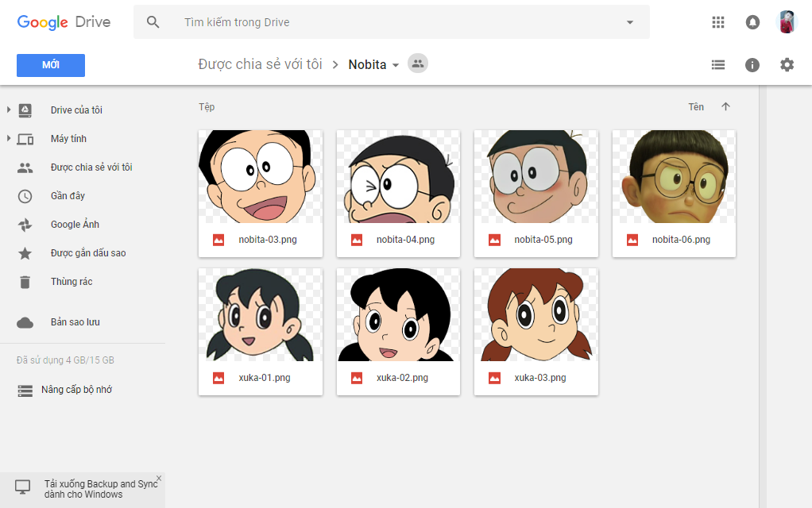Image resolution: width=812 pixels, height=508 pixels.
Task: Click the nobita-04.png file name
Action: 405,240
